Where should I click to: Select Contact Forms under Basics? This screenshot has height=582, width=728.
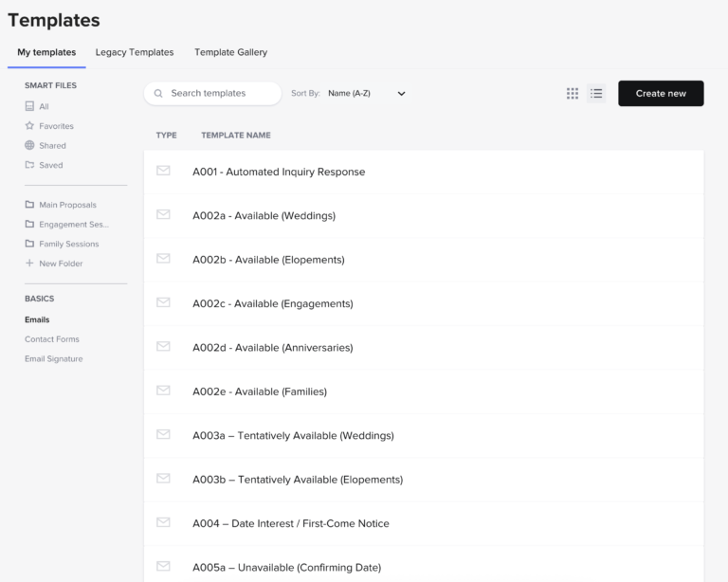(52, 339)
